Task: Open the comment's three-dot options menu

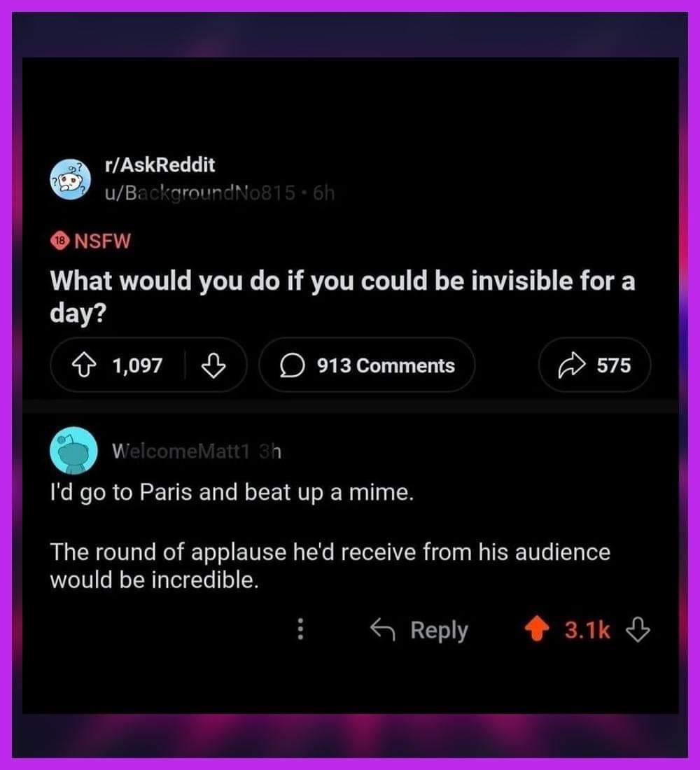Action: coord(300,630)
